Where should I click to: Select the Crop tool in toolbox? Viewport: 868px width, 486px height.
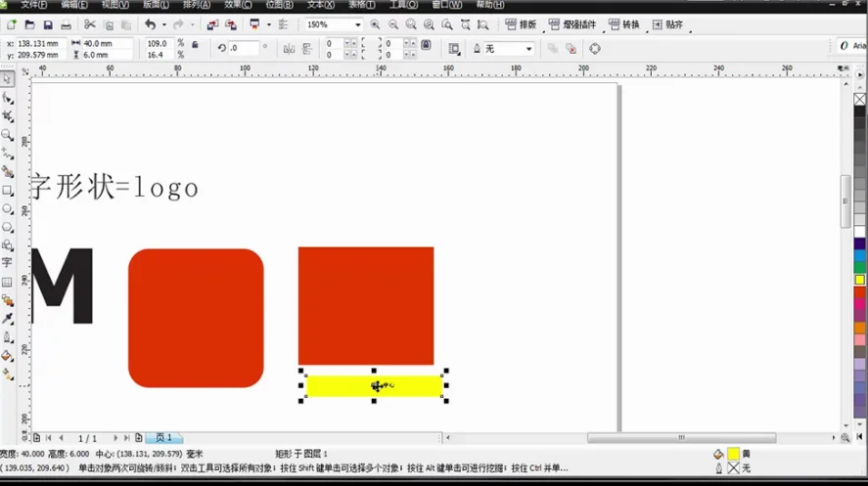(x=7, y=116)
